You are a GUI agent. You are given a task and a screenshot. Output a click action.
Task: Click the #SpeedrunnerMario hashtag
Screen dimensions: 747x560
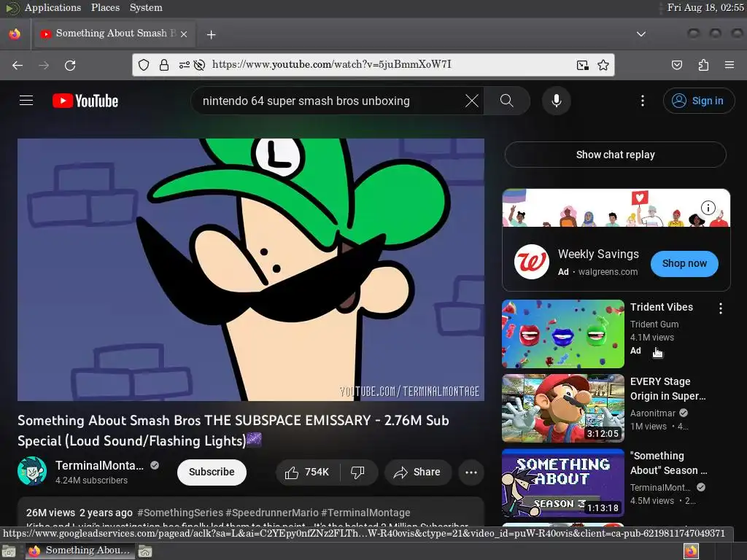click(272, 513)
